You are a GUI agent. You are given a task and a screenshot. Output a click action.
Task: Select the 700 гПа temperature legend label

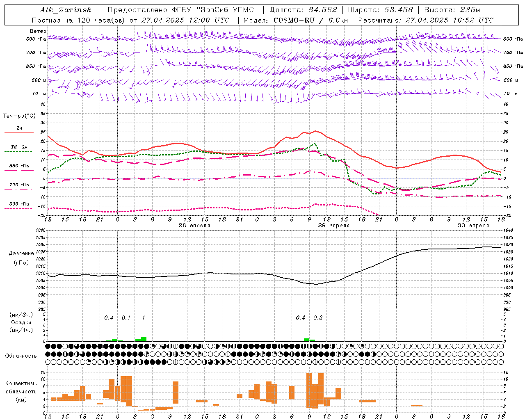[19, 185]
